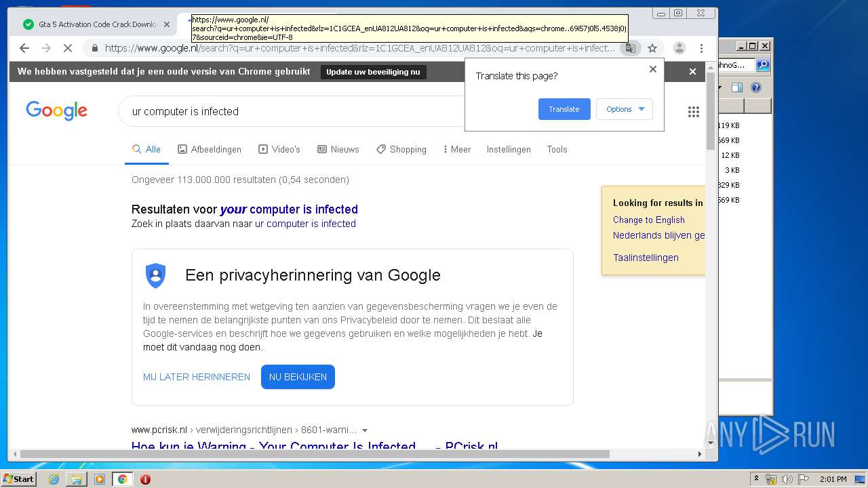Select the 119 KB file entry
The width and height of the screenshot is (868, 488).
click(x=730, y=125)
